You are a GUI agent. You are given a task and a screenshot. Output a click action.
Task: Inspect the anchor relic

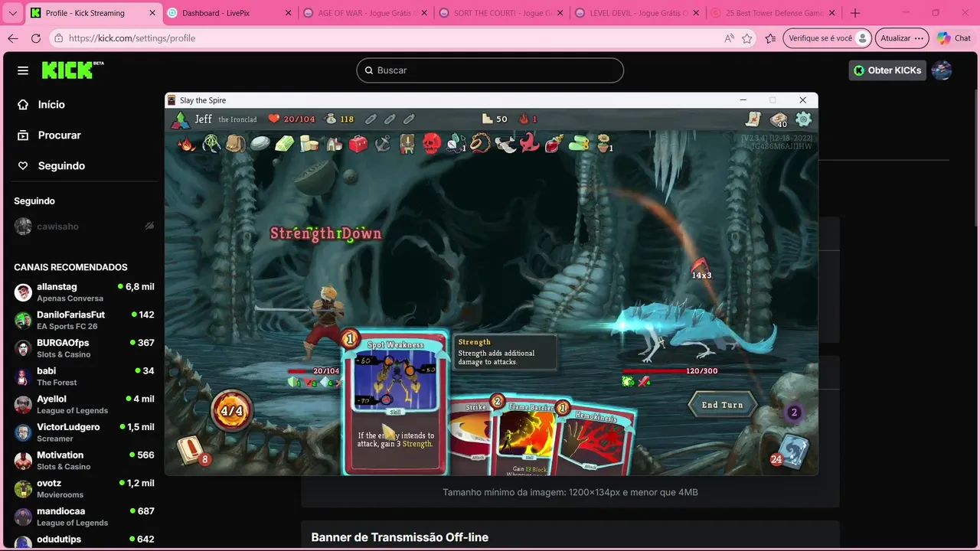click(383, 143)
